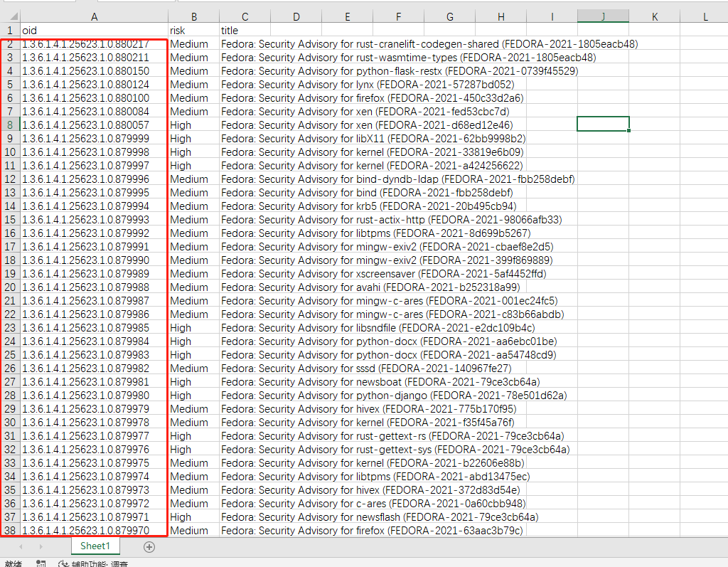Click risk cell Medium in row 38
This screenshot has width=728, height=567.
[x=193, y=530]
